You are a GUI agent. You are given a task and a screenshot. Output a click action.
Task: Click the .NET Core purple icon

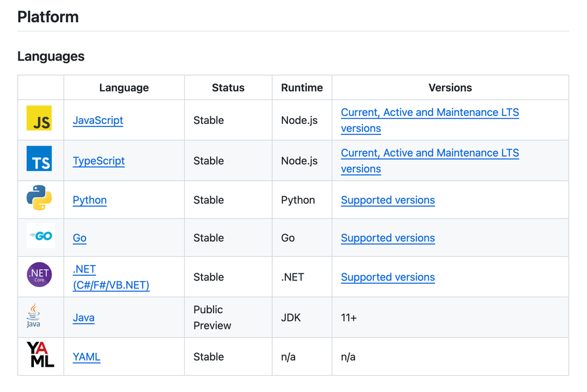click(x=39, y=275)
